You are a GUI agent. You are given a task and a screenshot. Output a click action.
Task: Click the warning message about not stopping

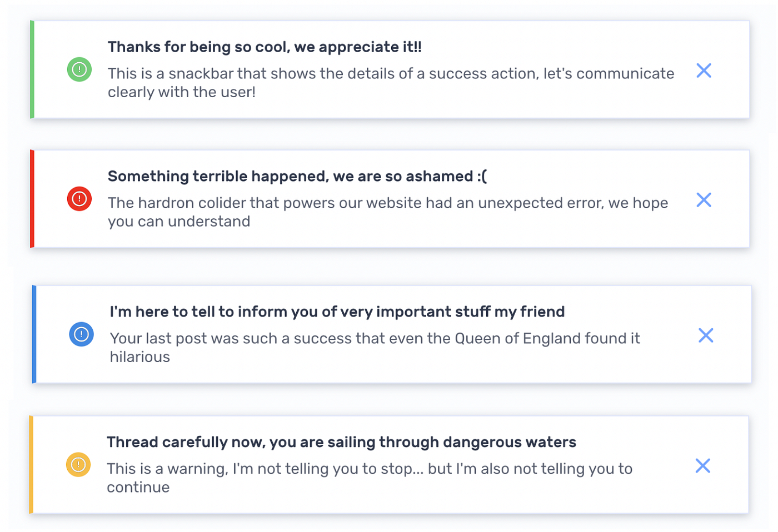point(370,478)
